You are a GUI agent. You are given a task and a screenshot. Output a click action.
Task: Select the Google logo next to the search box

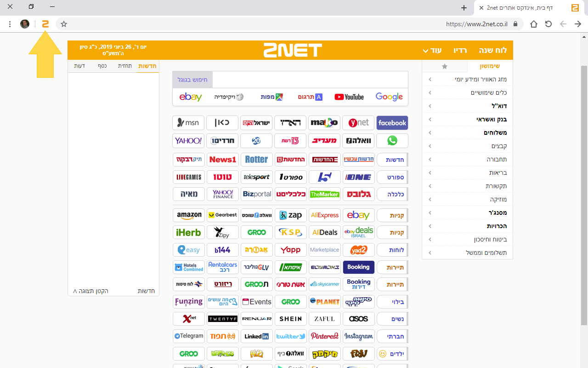389,97
